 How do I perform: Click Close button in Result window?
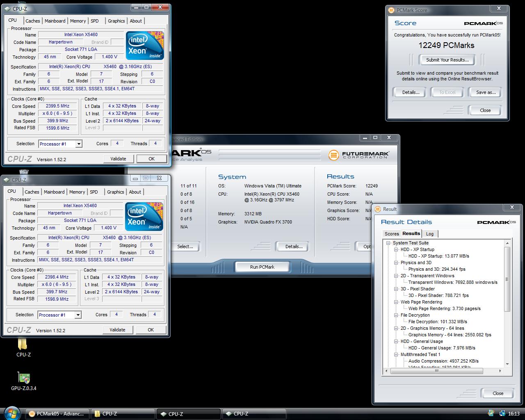(498, 393)
